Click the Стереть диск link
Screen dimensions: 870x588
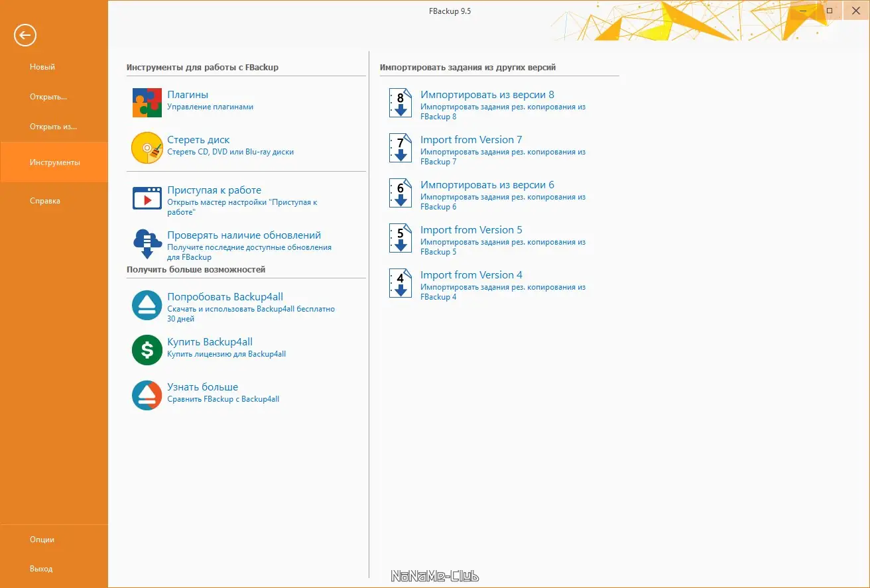coord(198,140)
